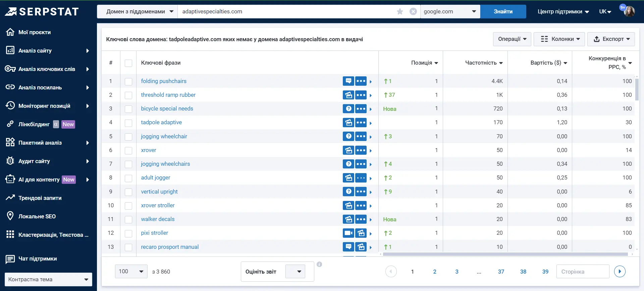Open the Операції dropdown
This screenshot has height=291, width=644.
click(512, 39)
